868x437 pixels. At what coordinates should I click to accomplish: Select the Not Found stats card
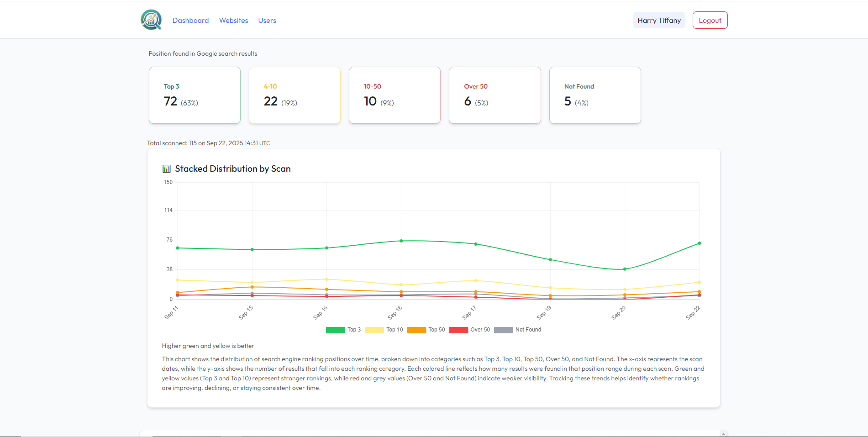[x=595, y=95]
